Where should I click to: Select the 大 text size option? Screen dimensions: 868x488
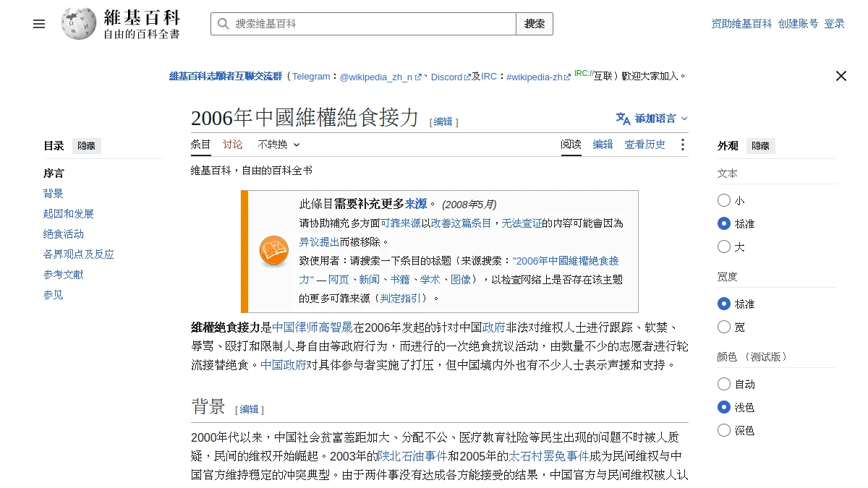coord(724,247)
